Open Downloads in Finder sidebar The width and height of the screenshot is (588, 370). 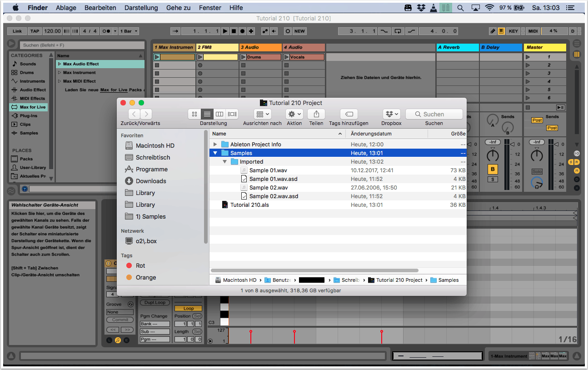tap(151, 181)
